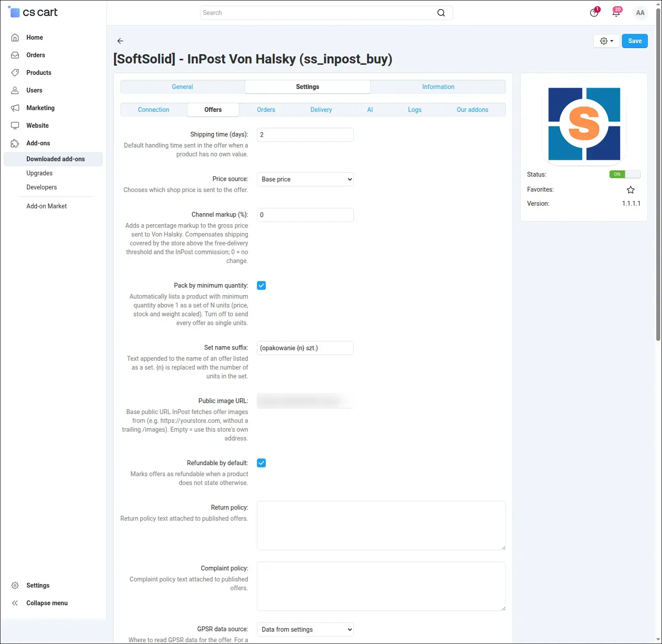662x644 pixels.
Task: Save the add-on settings
Action: (x=635, y=41)
